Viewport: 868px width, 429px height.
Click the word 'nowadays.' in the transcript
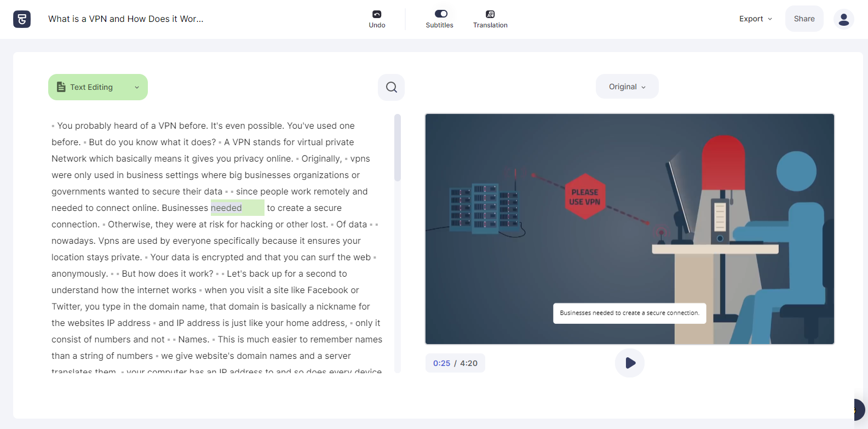pos(74,241)
